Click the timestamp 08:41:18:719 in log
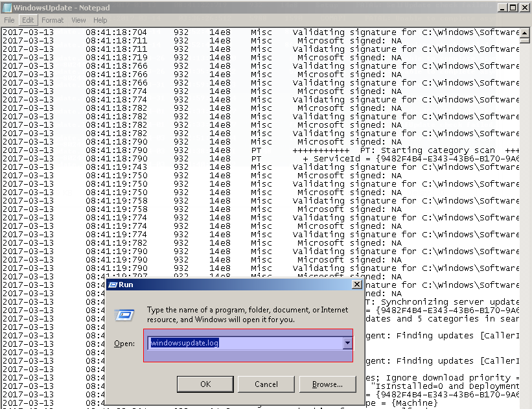Image resolution: width=532 pixels, height=409 pixels. (x=116, y=57)
